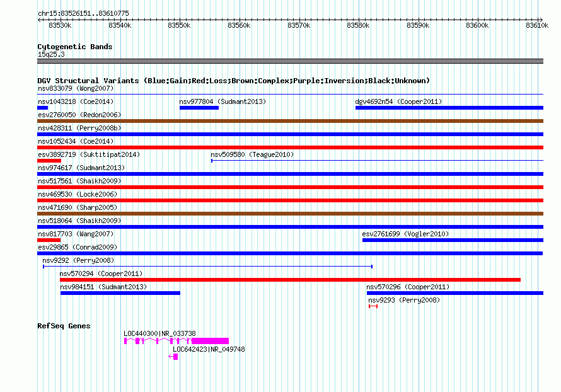Click the red nsv1052434 loss bar
The height and width of the screenshot is (392, 561).
[290, 147]
